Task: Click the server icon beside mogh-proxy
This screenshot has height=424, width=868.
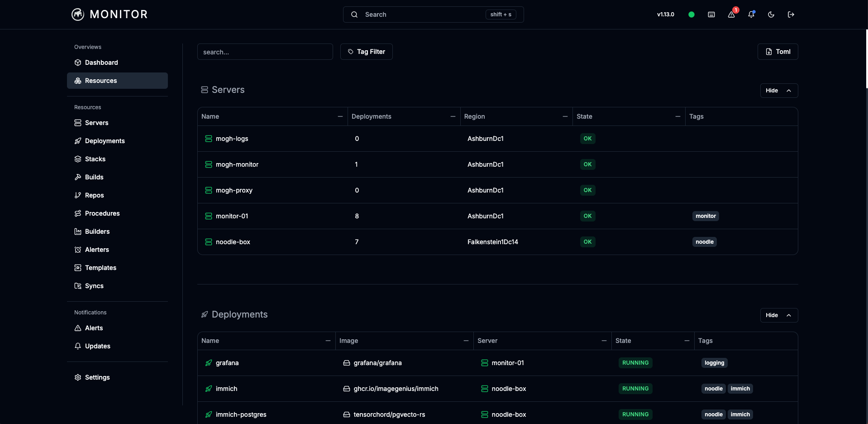Action: click(209, 190)
